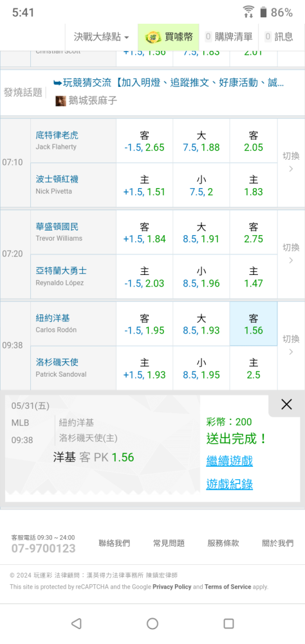Open the 決戰大綠點 dropdown menu
305x644 pixels.
click(102, 37)
